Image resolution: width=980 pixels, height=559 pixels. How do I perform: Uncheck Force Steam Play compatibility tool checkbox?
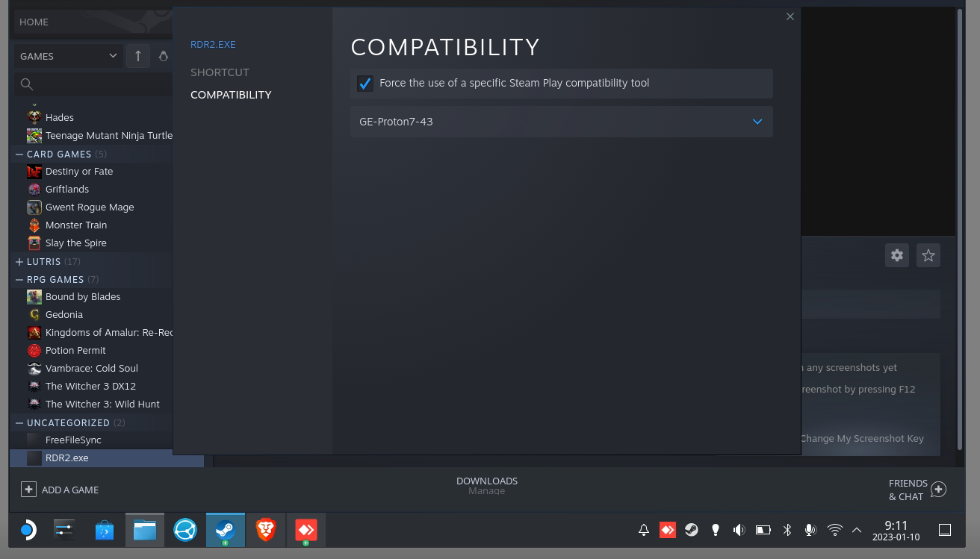coord(365,84)
